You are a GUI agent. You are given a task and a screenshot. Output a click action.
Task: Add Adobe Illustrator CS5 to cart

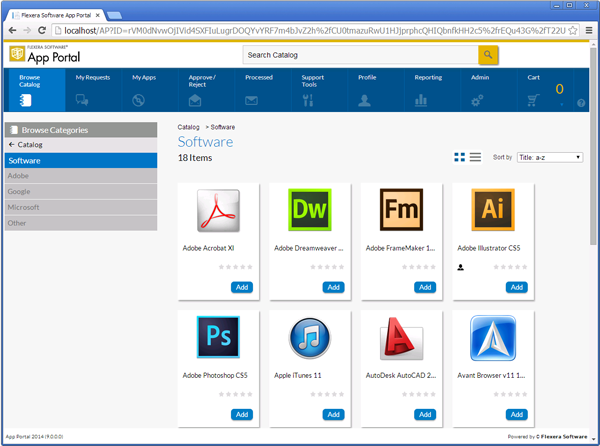click(x=517, y=287)
